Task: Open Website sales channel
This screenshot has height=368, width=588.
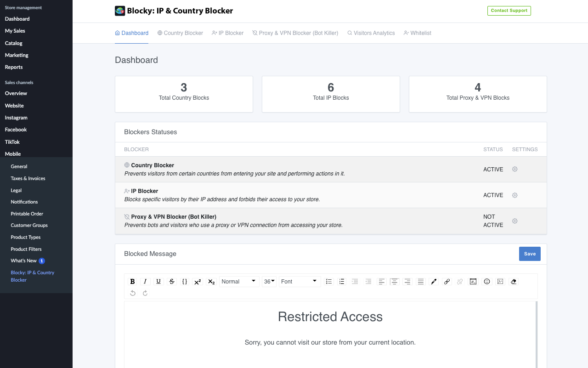Action: [14, 106]
